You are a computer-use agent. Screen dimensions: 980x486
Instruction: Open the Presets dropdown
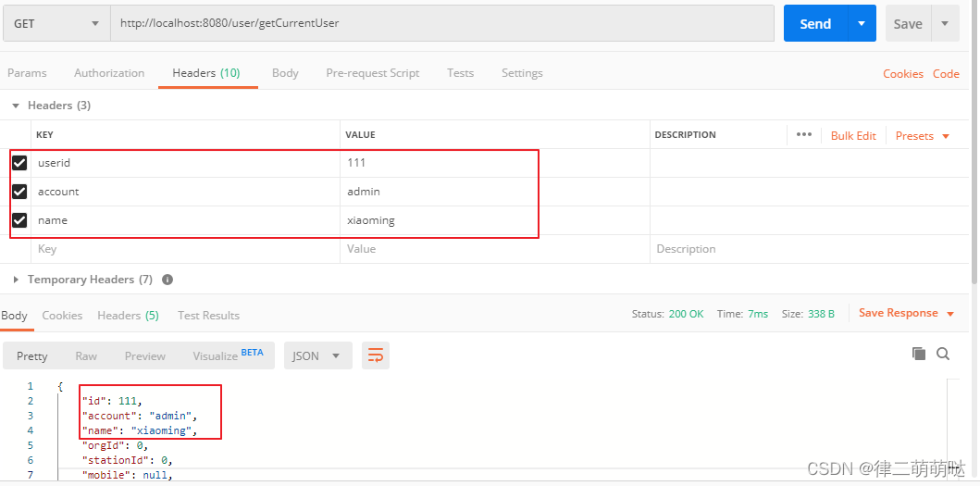(923, 136)
